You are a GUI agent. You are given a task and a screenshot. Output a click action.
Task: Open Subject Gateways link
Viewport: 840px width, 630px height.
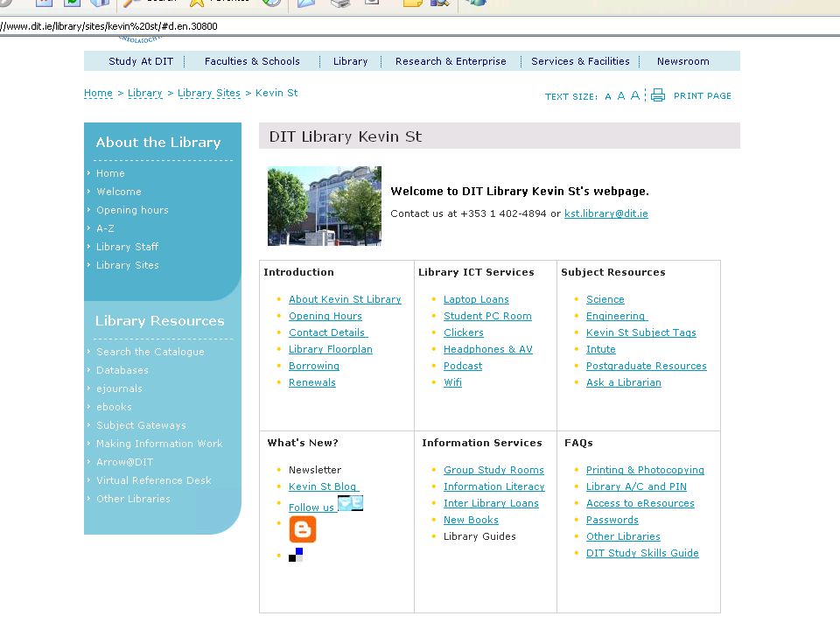click(x=141, y=425)
